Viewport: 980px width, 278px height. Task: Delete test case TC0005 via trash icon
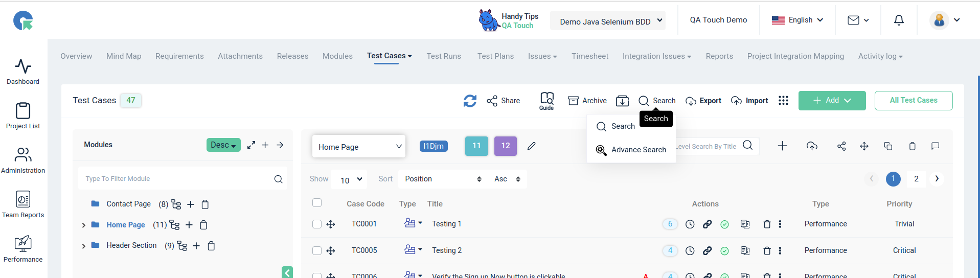coord(767,251)
